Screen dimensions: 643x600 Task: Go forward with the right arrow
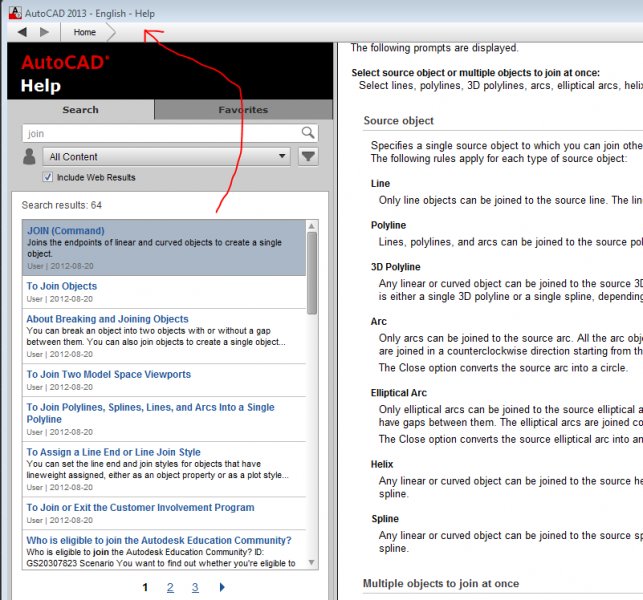[44, 32]
